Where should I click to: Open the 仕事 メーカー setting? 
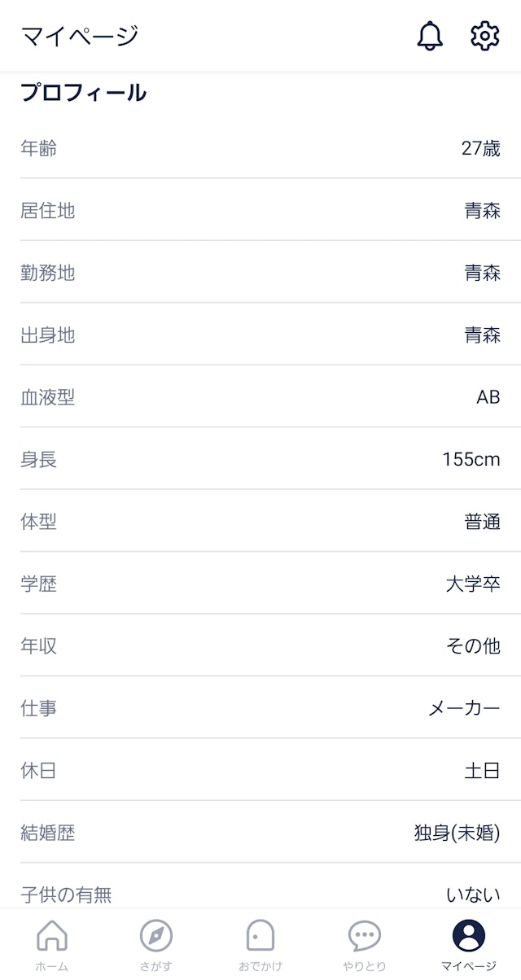point(260,708)
